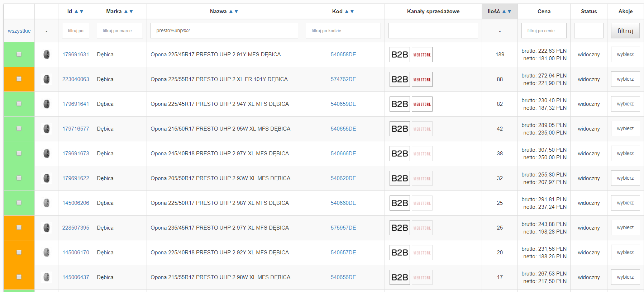
Task: Click the tire thumbnail for product 179716577
Action: (46, 129)
